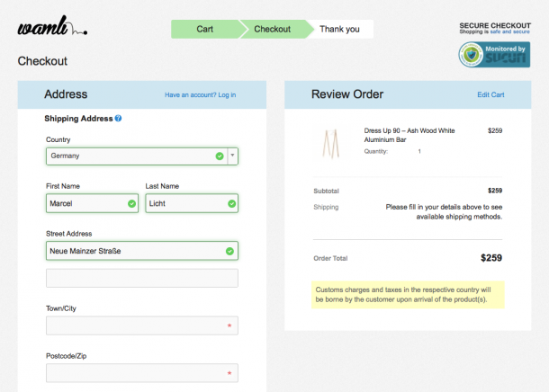
Task: Click the Order Total $259 amount
Action: (491, 258)
